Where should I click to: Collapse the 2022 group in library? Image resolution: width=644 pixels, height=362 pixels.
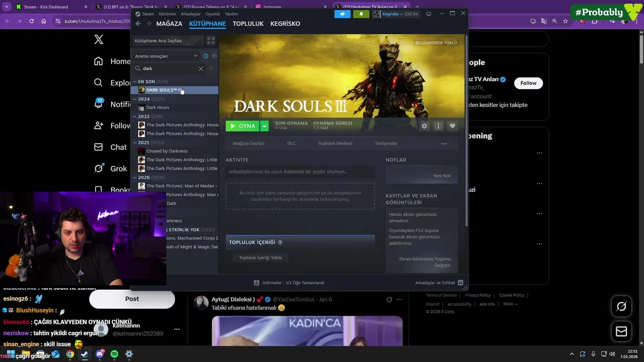coord(135,117)
